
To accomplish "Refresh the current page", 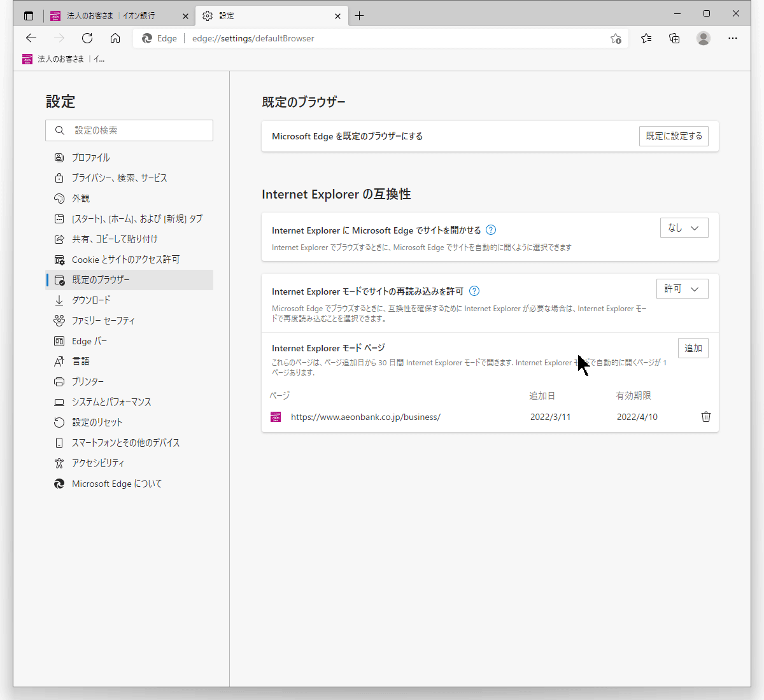I will [x=87, y=38].
